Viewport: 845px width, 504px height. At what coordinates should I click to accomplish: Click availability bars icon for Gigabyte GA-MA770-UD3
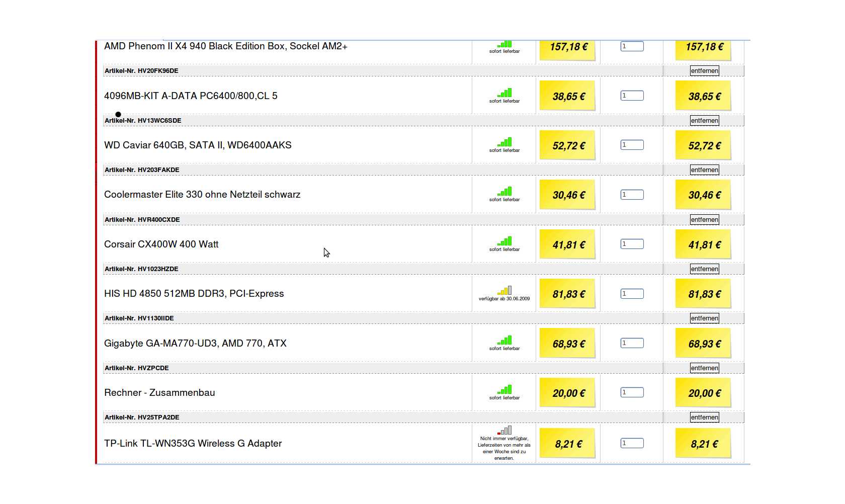pos(504,340)
